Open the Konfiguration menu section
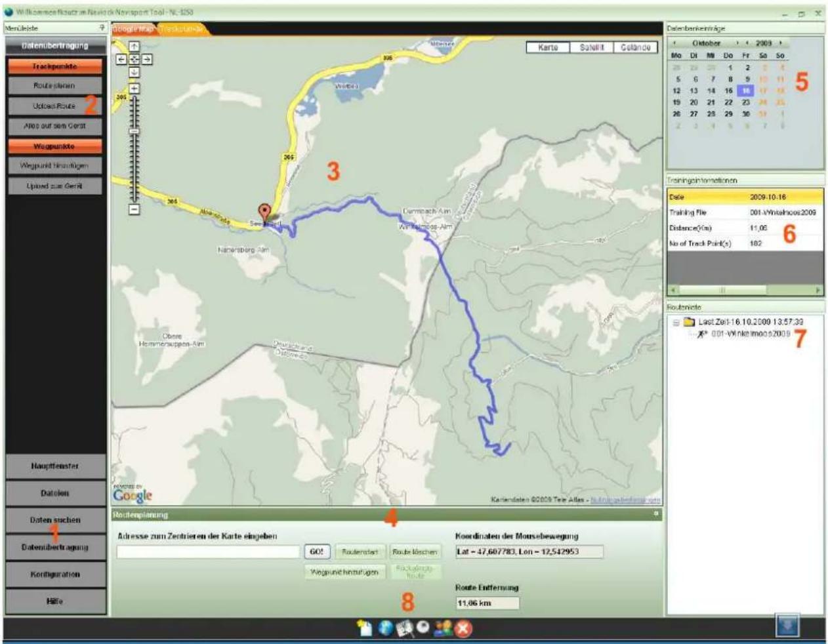Image resolution: width=828 pixels, height=644 pixels. [55, 574]
